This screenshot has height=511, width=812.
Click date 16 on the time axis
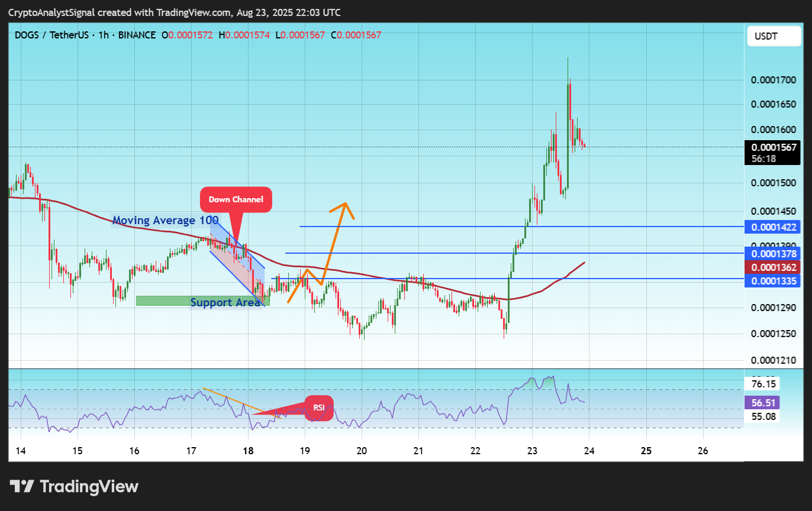[x=134, y=451]
